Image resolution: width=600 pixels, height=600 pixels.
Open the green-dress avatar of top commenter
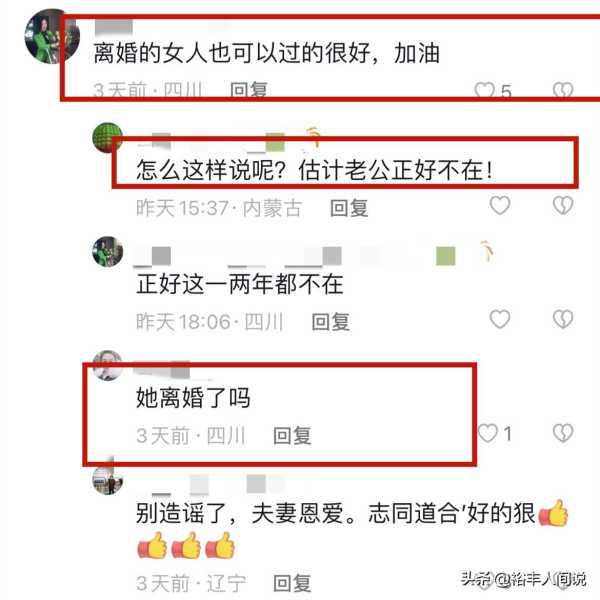click(52, 36)
